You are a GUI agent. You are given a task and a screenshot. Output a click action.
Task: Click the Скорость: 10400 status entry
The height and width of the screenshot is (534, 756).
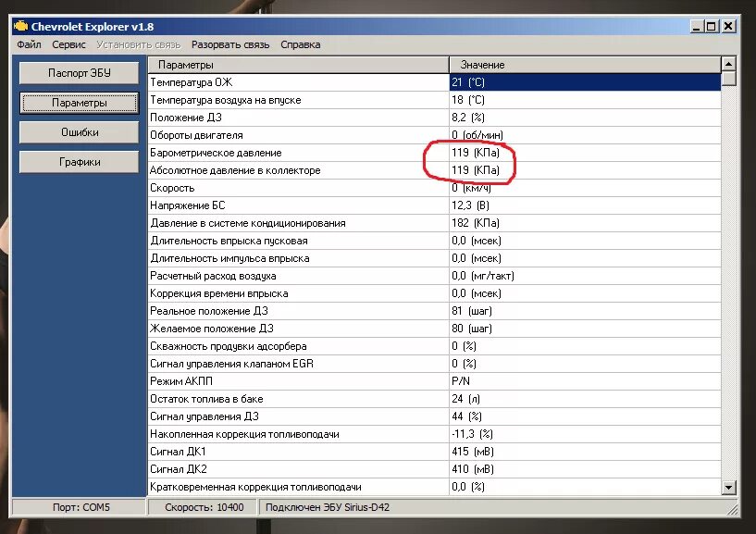(x=203, y=507)
